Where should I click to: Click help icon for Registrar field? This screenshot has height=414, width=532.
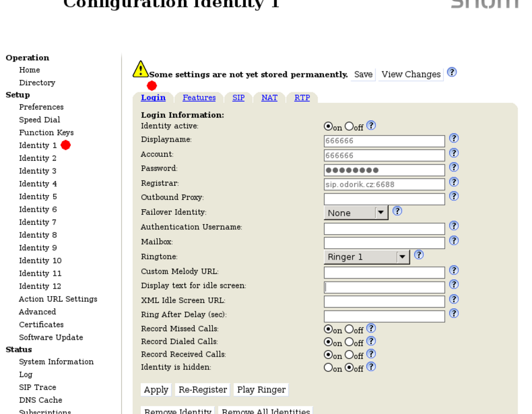pos(454,182)
